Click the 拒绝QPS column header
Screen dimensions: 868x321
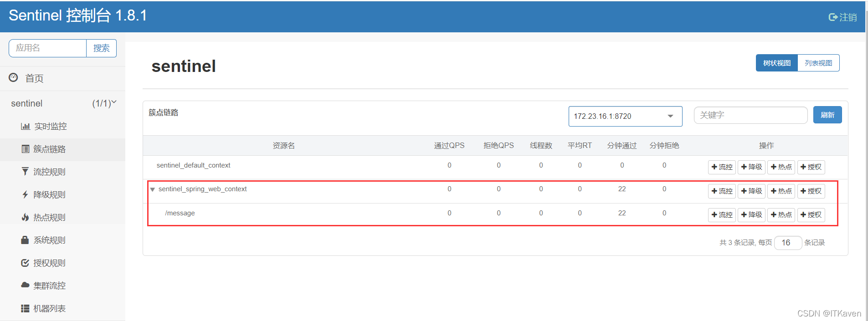[x=498, y=146]
